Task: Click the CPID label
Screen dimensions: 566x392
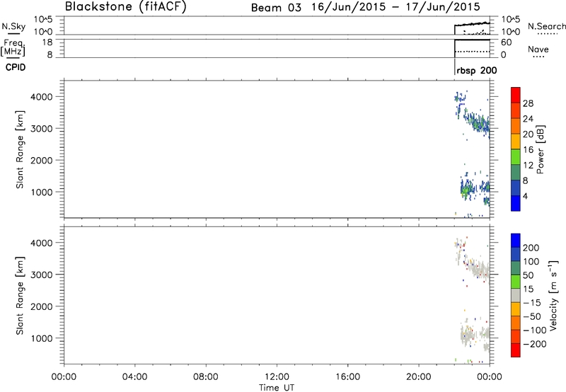Action: [16, 67]
